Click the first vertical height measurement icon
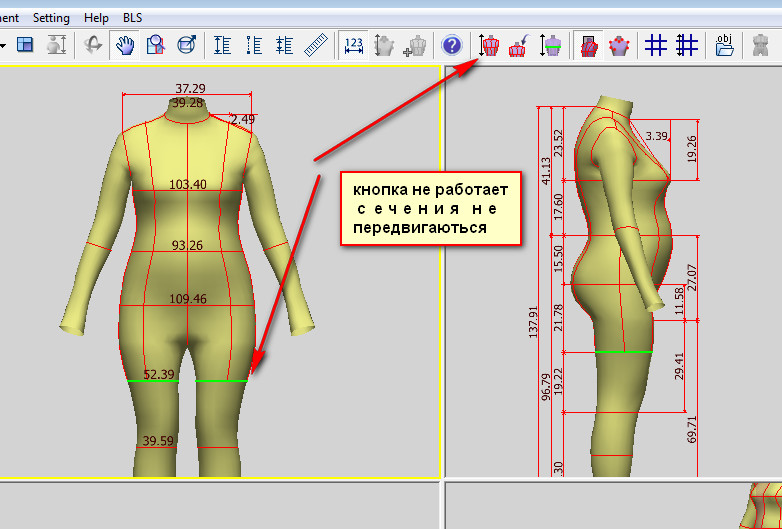This screenshot has height=529, width=782. click(222, 45)
